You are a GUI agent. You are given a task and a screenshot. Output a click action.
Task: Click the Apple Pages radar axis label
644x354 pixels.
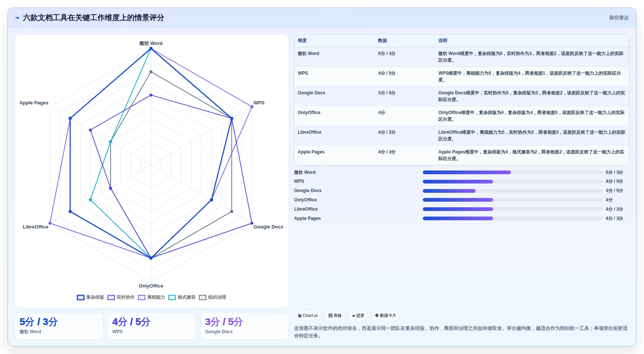(34, 103)
